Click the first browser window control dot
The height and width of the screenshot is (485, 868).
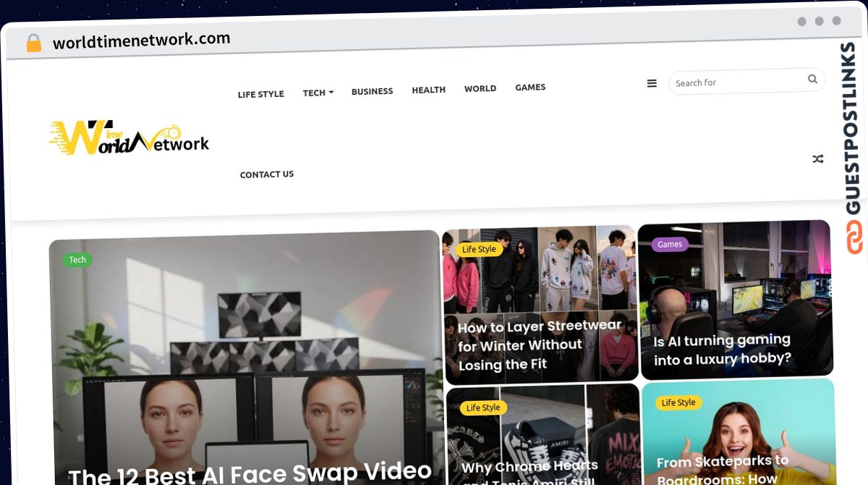click(801, 22)
